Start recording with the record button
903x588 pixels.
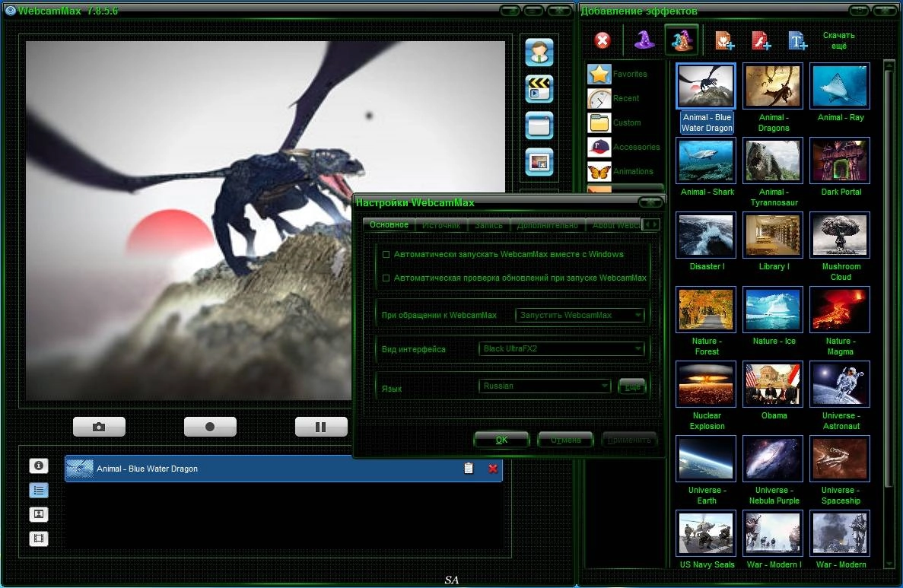click(x=210, y=427)
